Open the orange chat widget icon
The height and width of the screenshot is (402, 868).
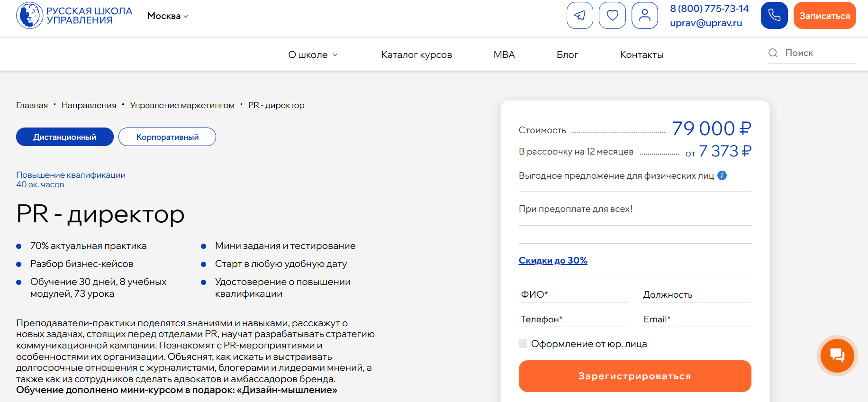837,355
